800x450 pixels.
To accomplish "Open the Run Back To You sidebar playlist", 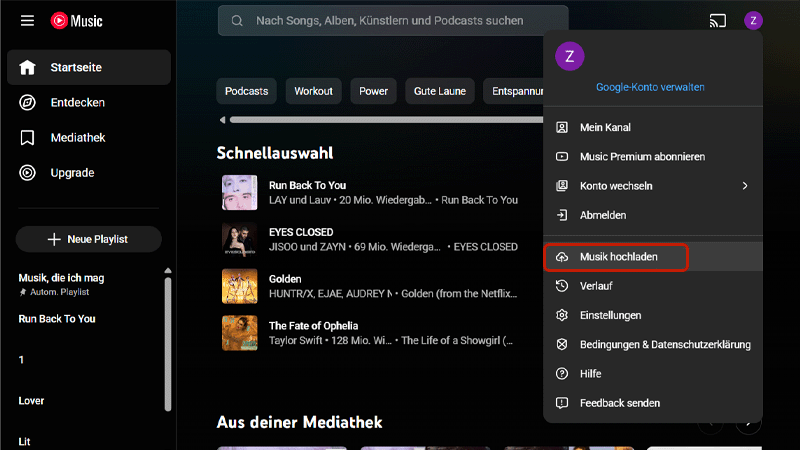I will (57, 319).
